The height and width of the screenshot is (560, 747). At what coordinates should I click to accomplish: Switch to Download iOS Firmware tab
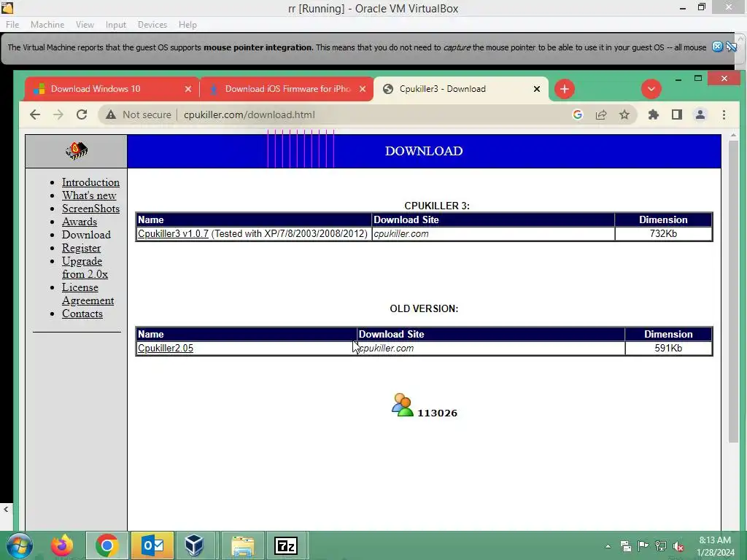click(x=287, y=89)
